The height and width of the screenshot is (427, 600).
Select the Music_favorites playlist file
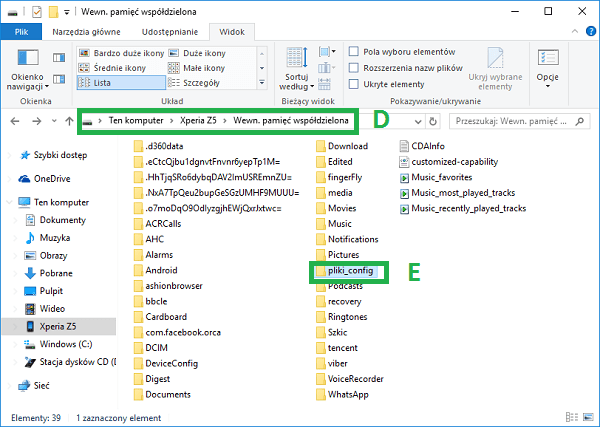(x=436, y=178)
